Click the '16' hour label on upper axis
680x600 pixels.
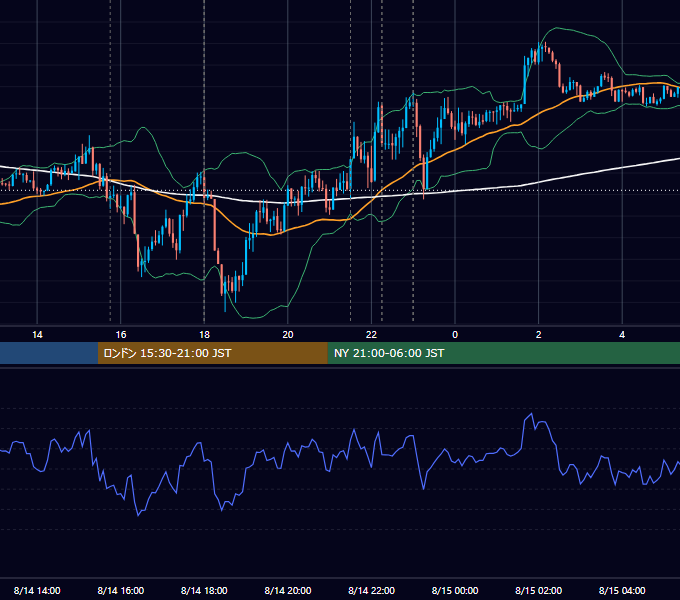coord(121,335)
